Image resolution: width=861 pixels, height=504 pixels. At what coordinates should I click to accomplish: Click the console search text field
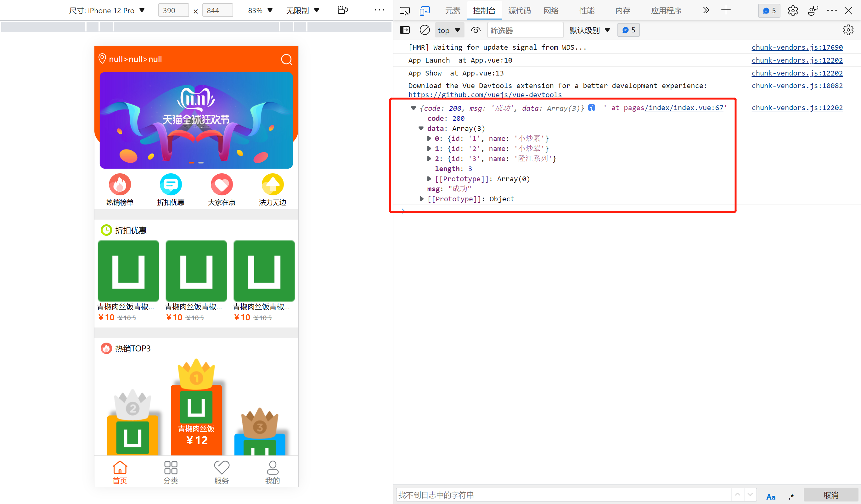pos(563,495)
